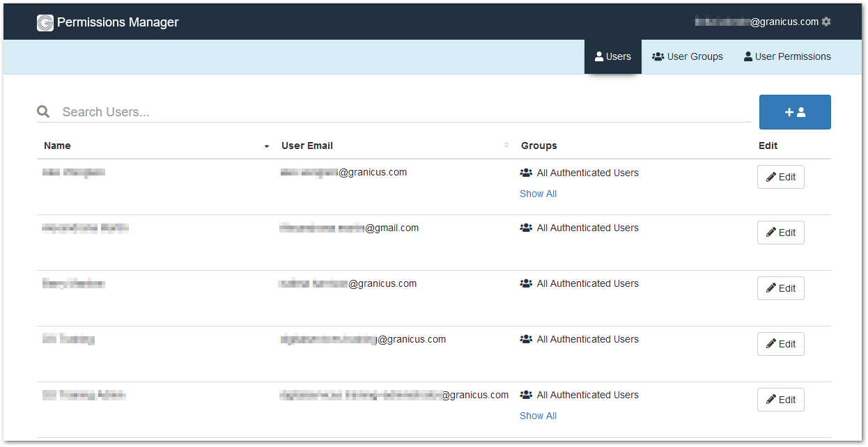Screen dimensions: 868x447
Task: Click All Authenticated Users in first row
Action: click(x=588, y=173)
